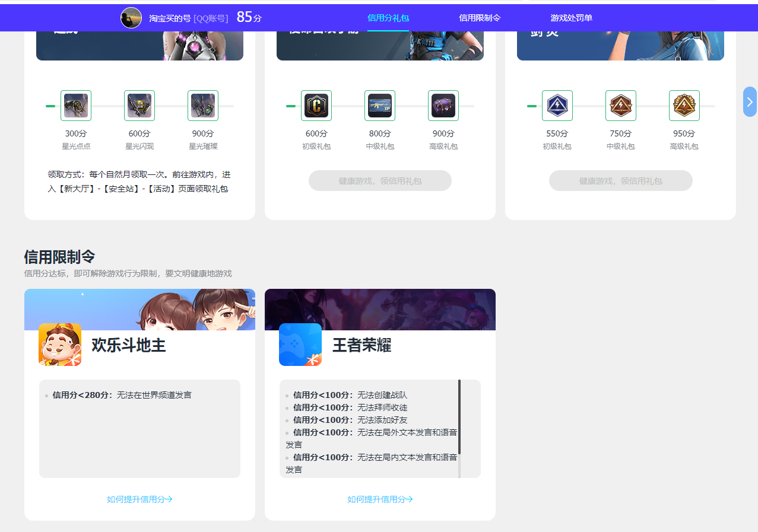Click 无法创建战队 restriction row
758x532 pixels.
(350, 395)
